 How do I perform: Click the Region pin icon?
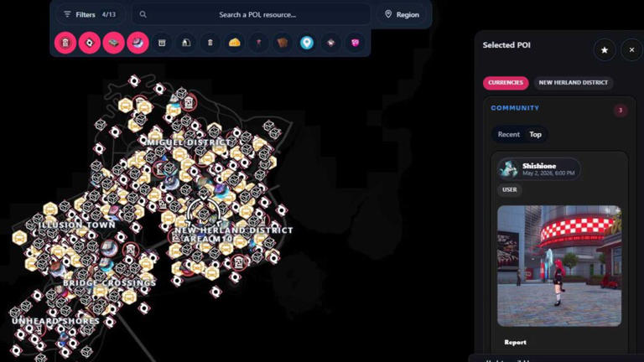pos(388,14)
